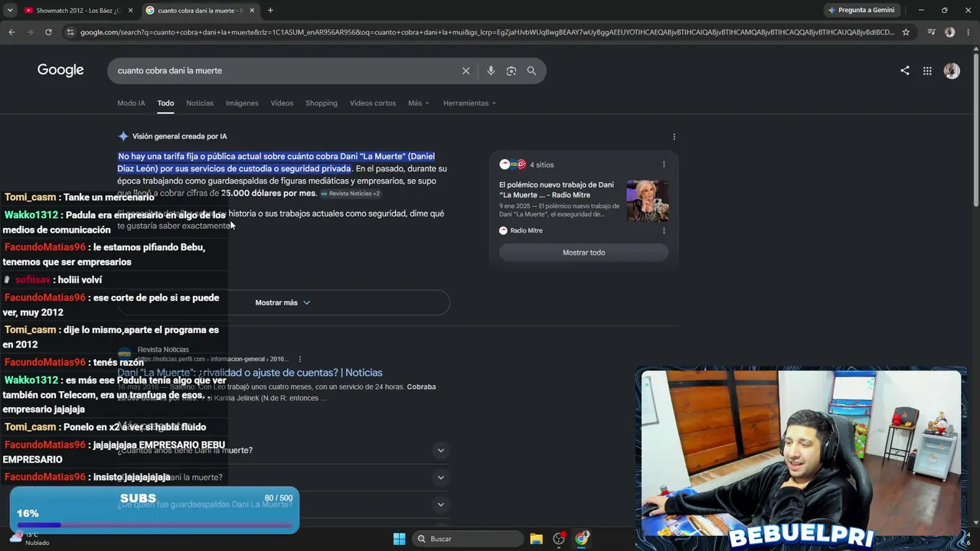The width and height of the screenshot is (980, 551).
Task: Select the Videos cortos search tab
Action: 373,103
